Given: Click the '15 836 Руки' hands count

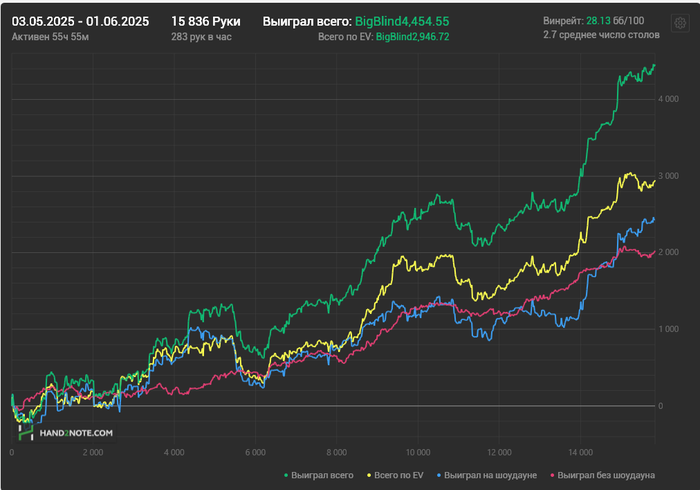Looking at the screenshot, I should pos(206,21).
